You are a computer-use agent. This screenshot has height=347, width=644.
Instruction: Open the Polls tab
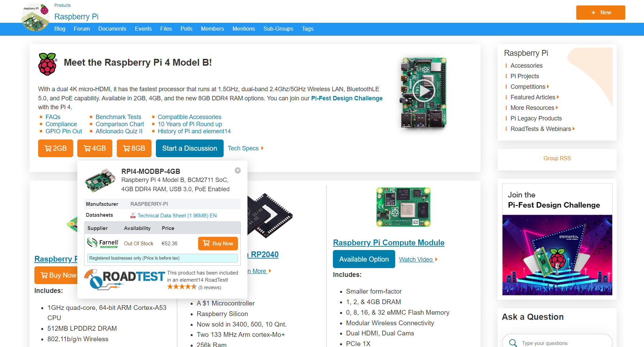point(187,29)
